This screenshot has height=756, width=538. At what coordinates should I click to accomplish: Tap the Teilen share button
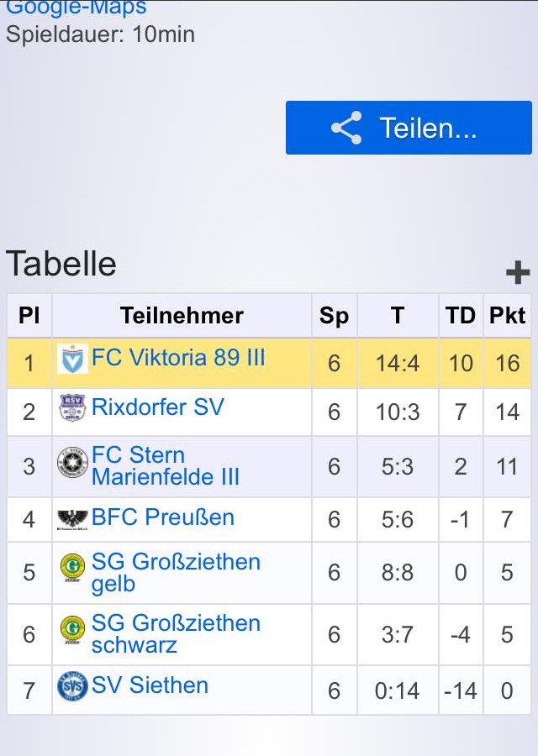click(x=409, y=128)
